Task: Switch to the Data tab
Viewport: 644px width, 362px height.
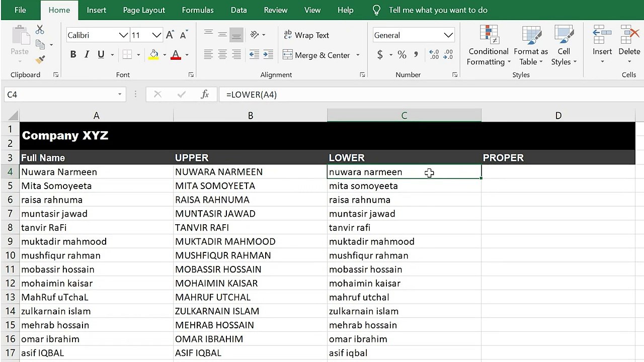Action: 238,10
